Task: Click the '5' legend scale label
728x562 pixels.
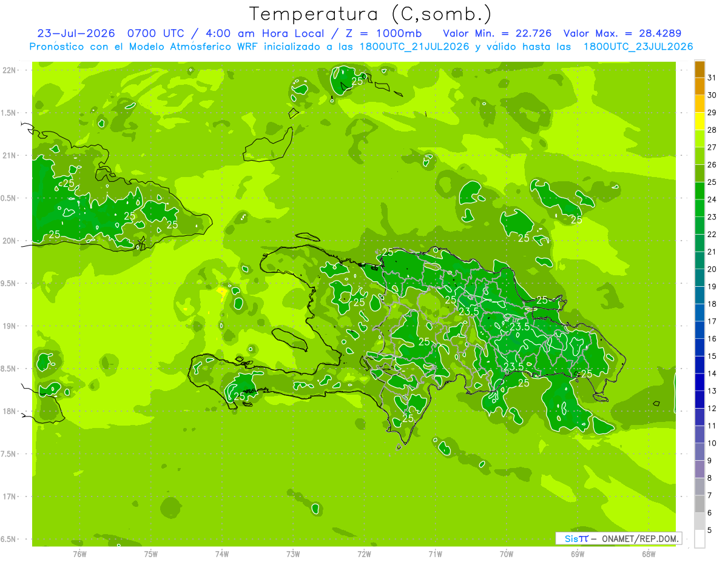Action: coord(710,530)
